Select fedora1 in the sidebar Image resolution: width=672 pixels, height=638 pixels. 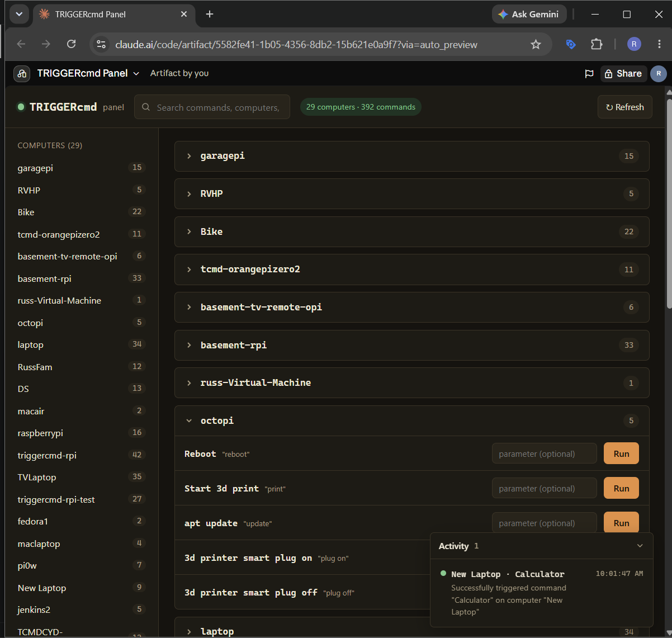82,521
